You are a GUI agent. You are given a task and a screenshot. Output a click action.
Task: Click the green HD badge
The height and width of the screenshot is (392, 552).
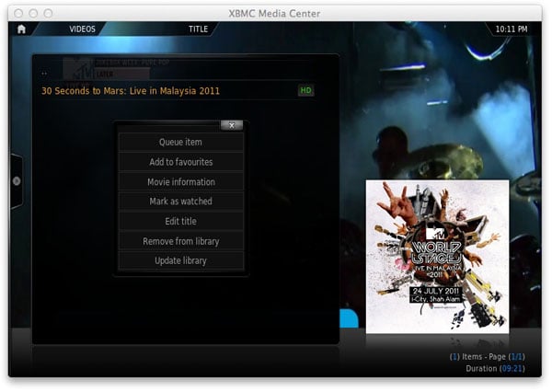(305, 90)
